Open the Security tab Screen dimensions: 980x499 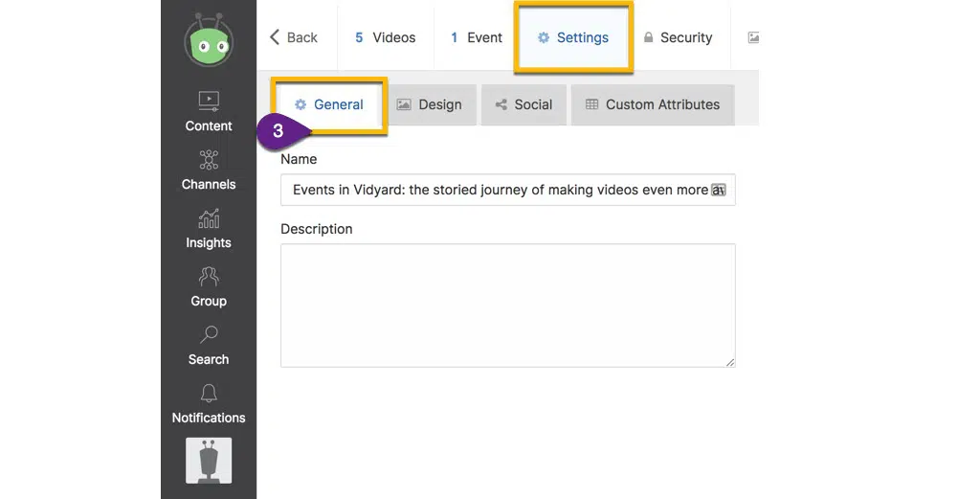pos(678,37)
